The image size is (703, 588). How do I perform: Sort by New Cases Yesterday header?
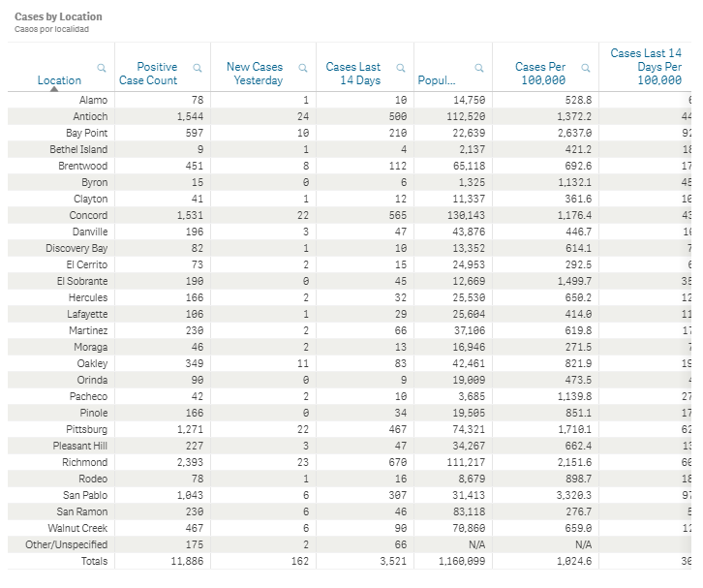255,74
